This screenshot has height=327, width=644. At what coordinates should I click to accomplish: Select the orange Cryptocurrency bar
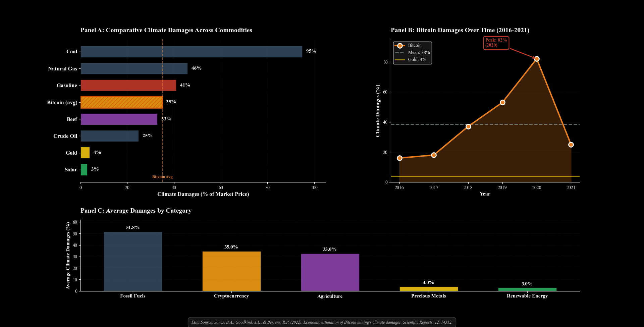pyautogui.click(x=231, y=271)
